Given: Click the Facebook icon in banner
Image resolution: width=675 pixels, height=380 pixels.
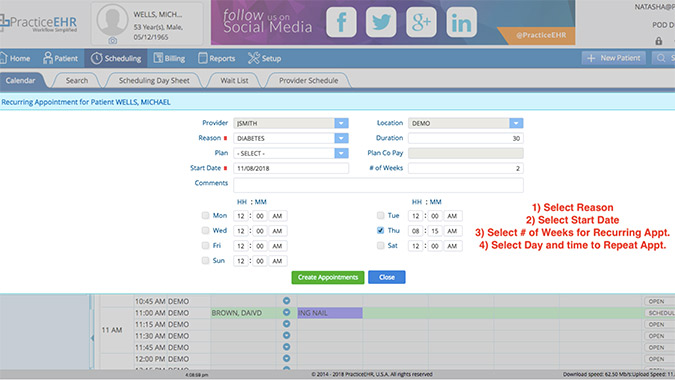Looking at the screenshot, I should pyautogui.click(x=341, y=22).
